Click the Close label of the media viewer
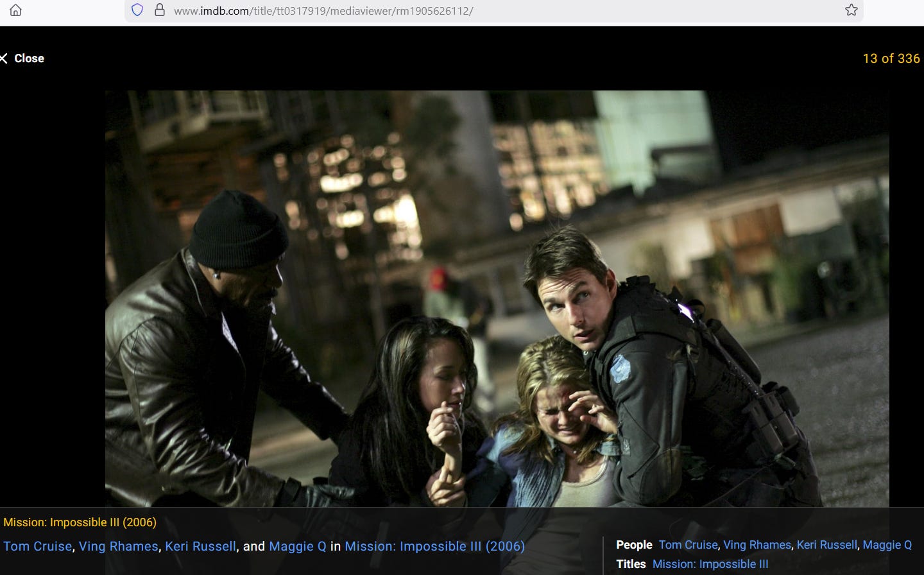The width and height of the screenshot is (924, 575). coord(29,58)
